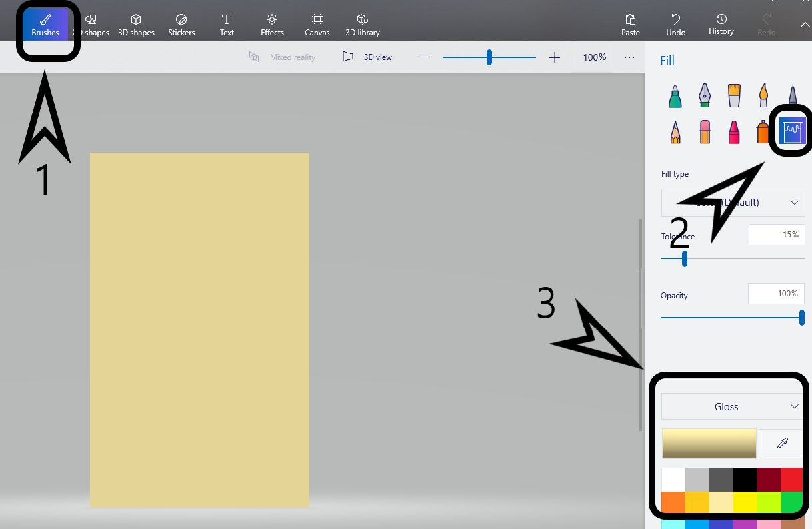The width and height of the screenshot is (812, 529).
Task: Select the Crayon tool
Action: pyautogui.click(x=734, y=131)
